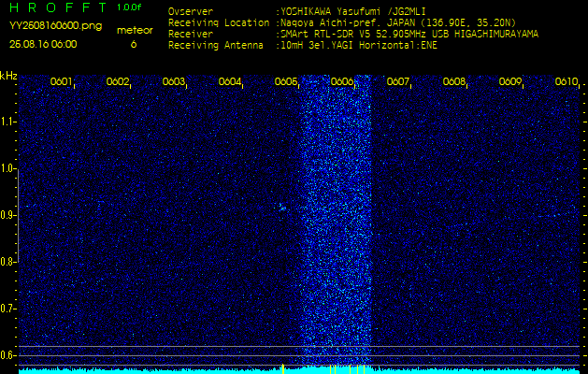Click the HROFFT program title text
588x374 pixels.
click(x=58, y=7)
